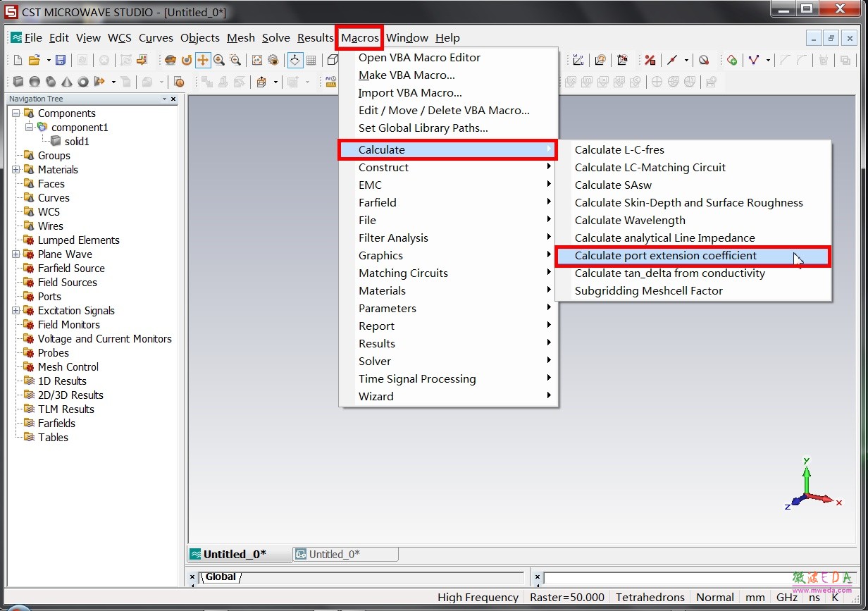
Task: Click the GHz frequency unit in status bar
Action: pos(786,597)
